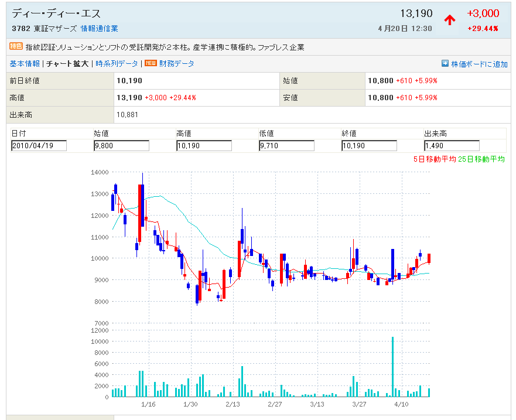Click the NEW badge beside 財務データ
The image size is (516, 420).
tap(151, 63)
